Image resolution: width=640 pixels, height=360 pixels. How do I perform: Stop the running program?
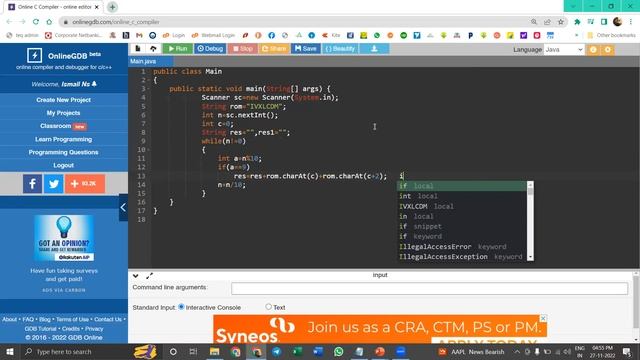pyautogui.click(x=242, y=49)
